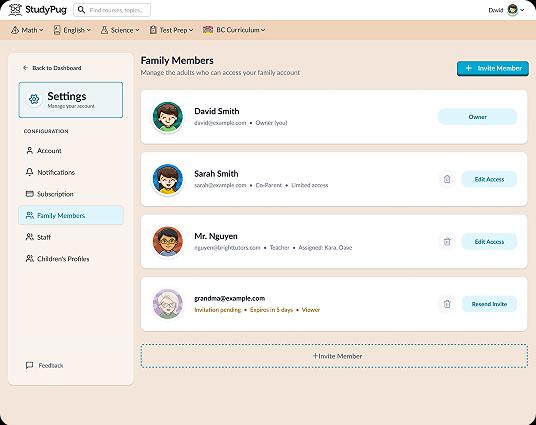Click the Account person icon

tap(30, 150)
